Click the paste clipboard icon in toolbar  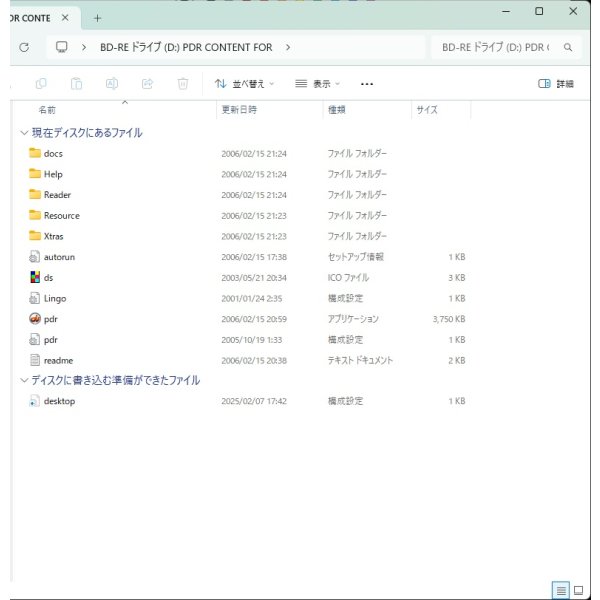pos(76,84)
